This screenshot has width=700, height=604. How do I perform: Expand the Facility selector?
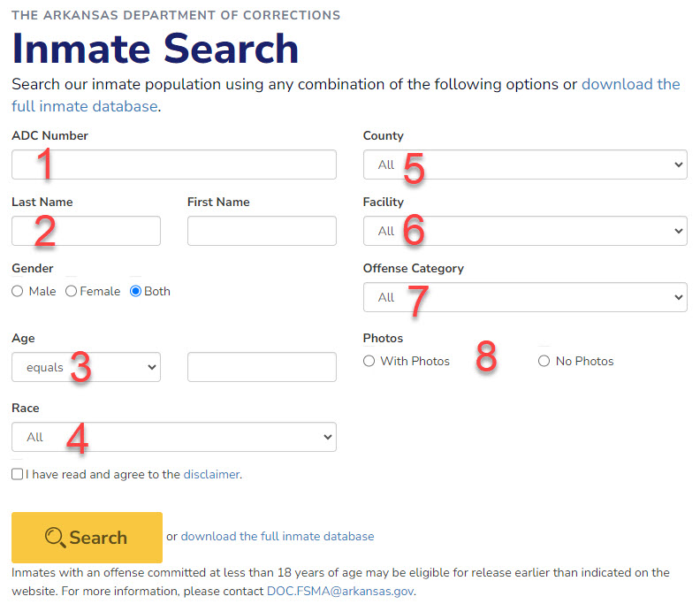[x=525, y=231]
